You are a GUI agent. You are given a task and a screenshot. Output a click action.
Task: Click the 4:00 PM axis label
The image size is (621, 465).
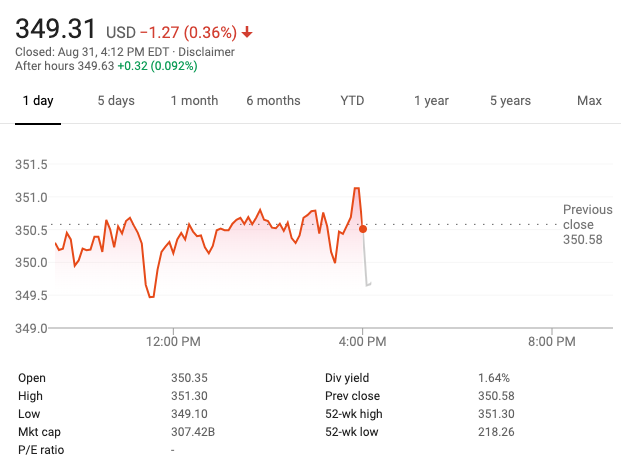(362, 342)
